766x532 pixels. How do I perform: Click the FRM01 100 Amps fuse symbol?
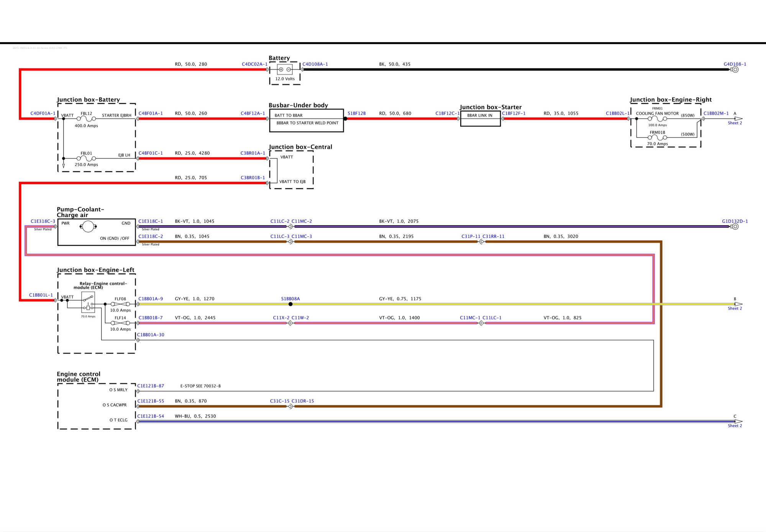click(x=657, y=119)
